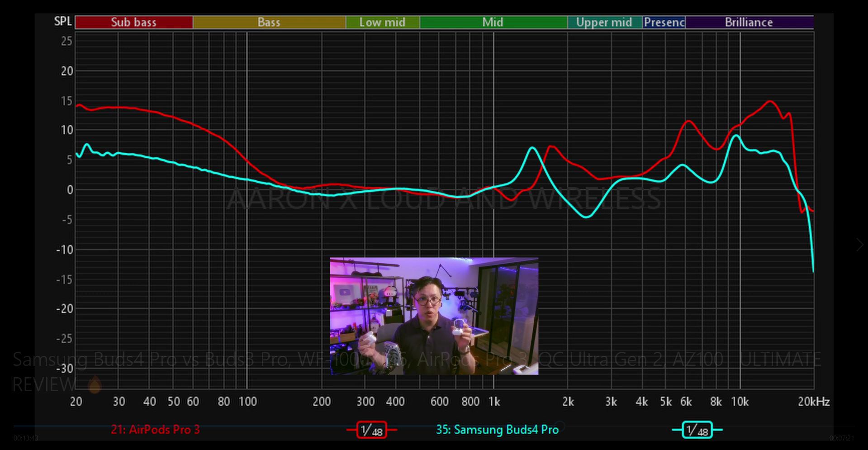Click the 2k frequency axis label
Viewport: 868px width, 450px height.
[x=568, y=402]
